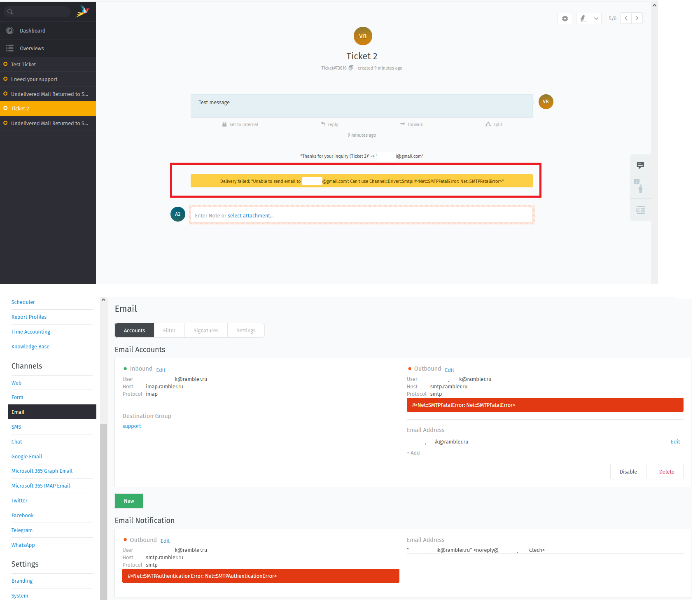Focus the Enter Note text field
The width and height of the screenshot is (700, 607).
click(362, 215)
